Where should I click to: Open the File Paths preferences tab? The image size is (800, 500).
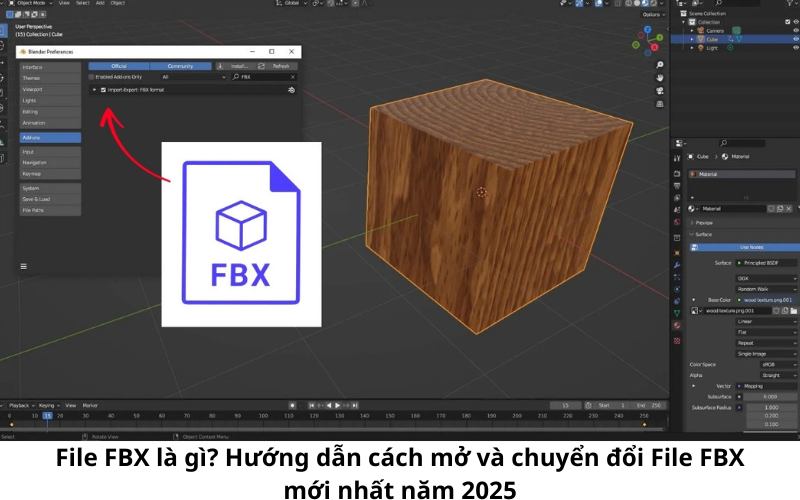[x=50, y=210]
